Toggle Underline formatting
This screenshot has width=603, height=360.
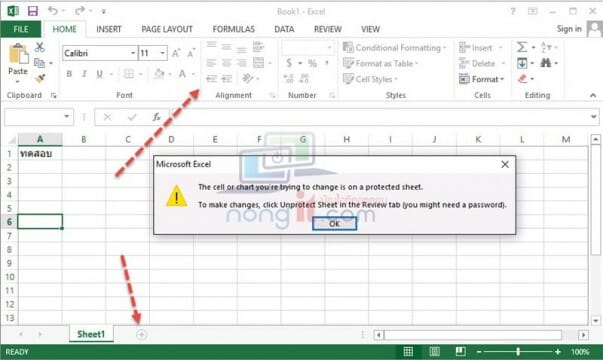tap(99, 74)
